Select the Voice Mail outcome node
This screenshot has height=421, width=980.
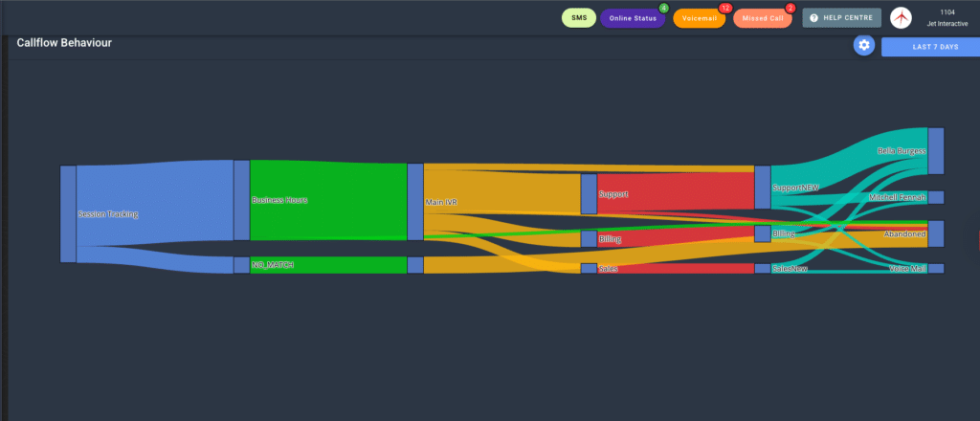pos(935,269)
